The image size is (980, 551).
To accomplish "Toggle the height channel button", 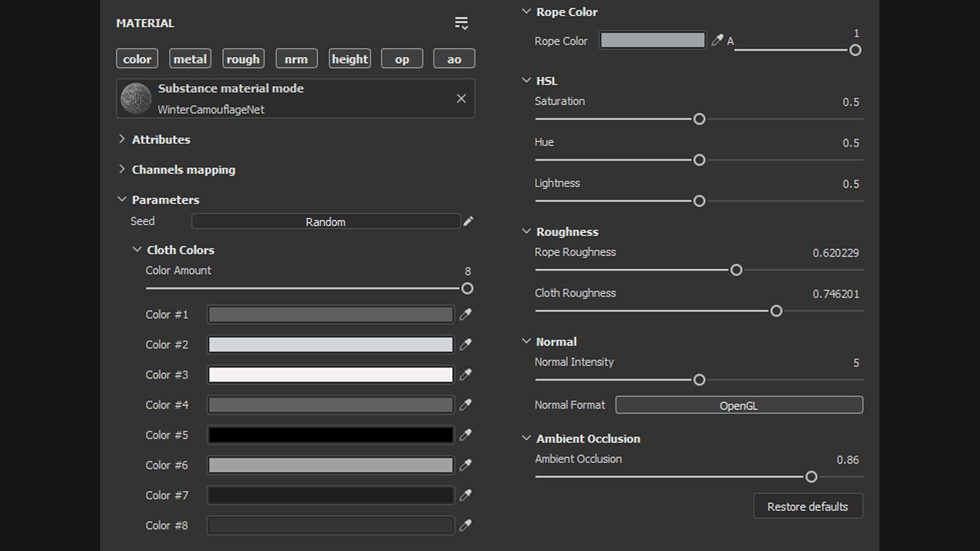I will click(350, 59).
